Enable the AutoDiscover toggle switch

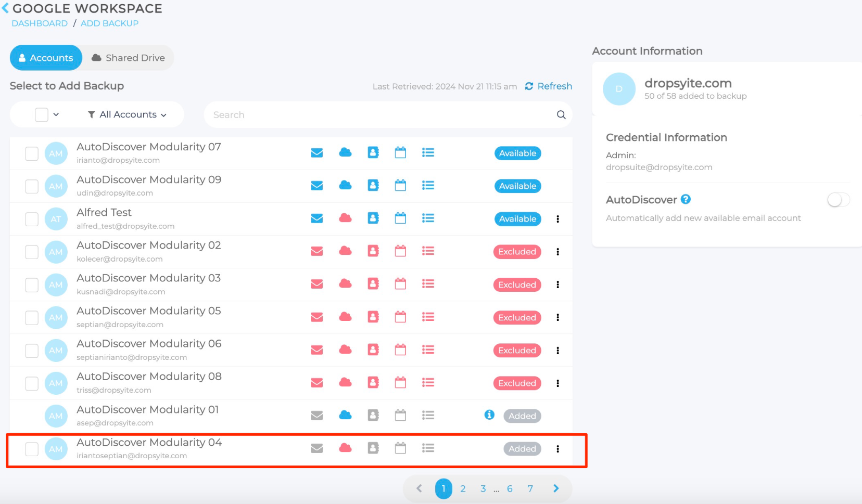pyautogui.click(x=838, y=200)
